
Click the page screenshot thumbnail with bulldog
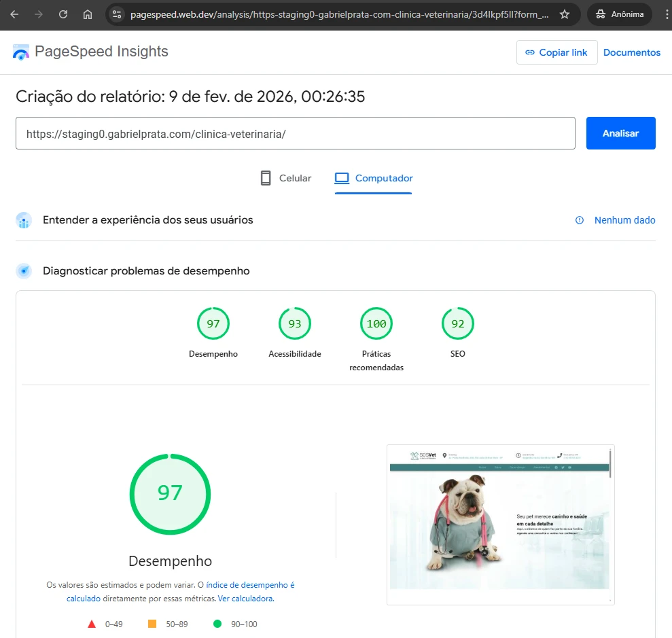click(x=500, y=525)
